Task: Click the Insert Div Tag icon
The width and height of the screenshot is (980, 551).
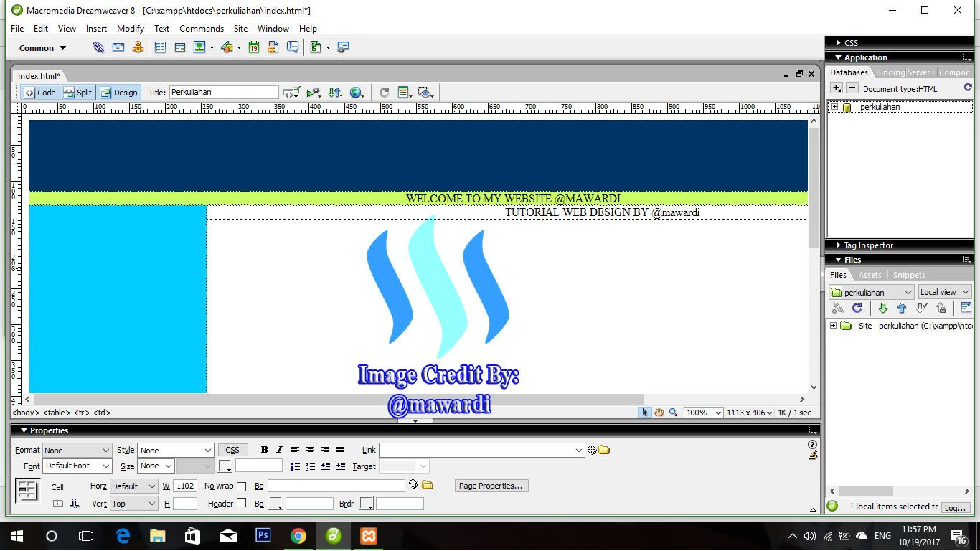Action: [x=180, y=47]
